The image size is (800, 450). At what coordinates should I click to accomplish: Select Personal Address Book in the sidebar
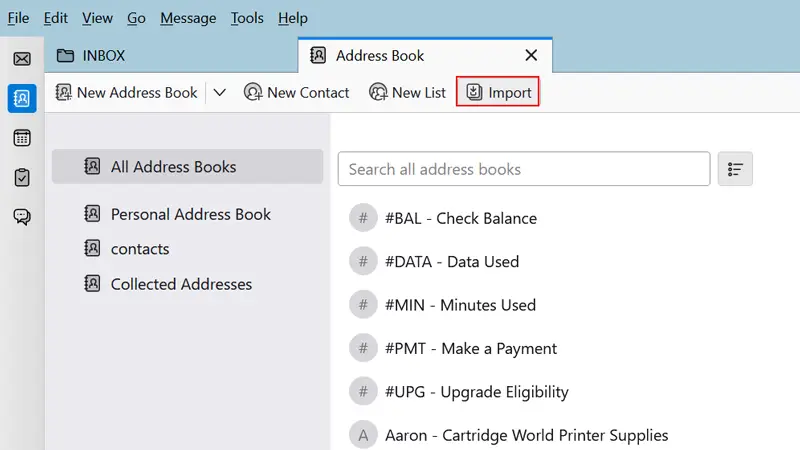tap(190, 214)
